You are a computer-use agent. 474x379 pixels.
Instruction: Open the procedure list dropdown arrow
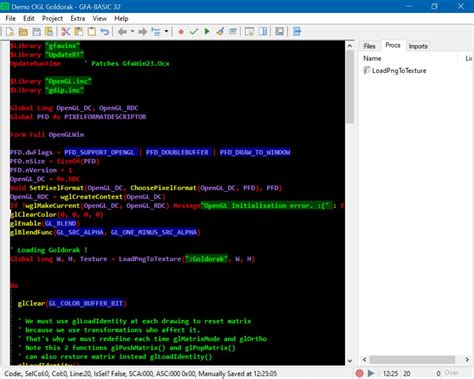166,32
